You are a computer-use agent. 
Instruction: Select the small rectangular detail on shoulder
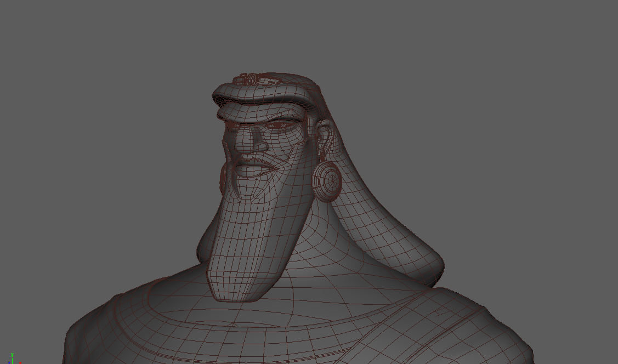(442, 312)
